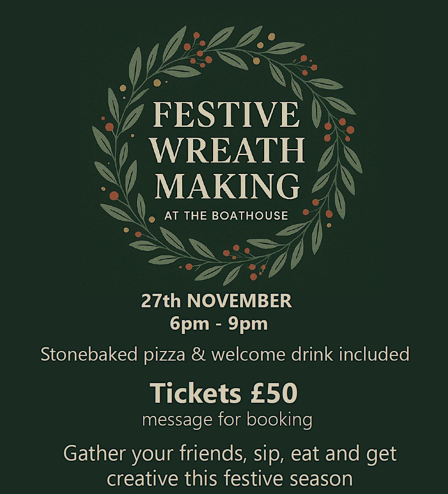The width and height of the screenshot is (448, 494).
Task: Select the 27th date text
Action: [x=161, y=301]
